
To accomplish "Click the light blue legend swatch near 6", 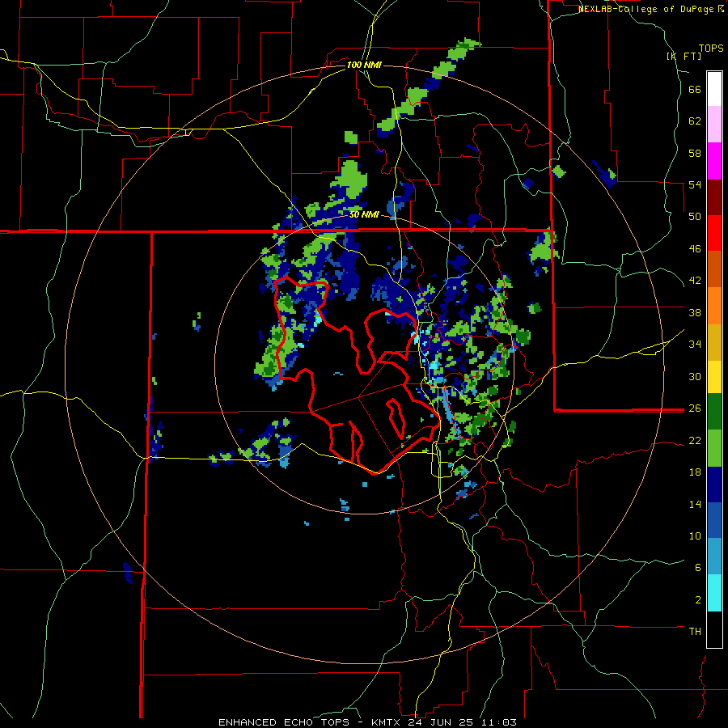I will tap(714, 557).
